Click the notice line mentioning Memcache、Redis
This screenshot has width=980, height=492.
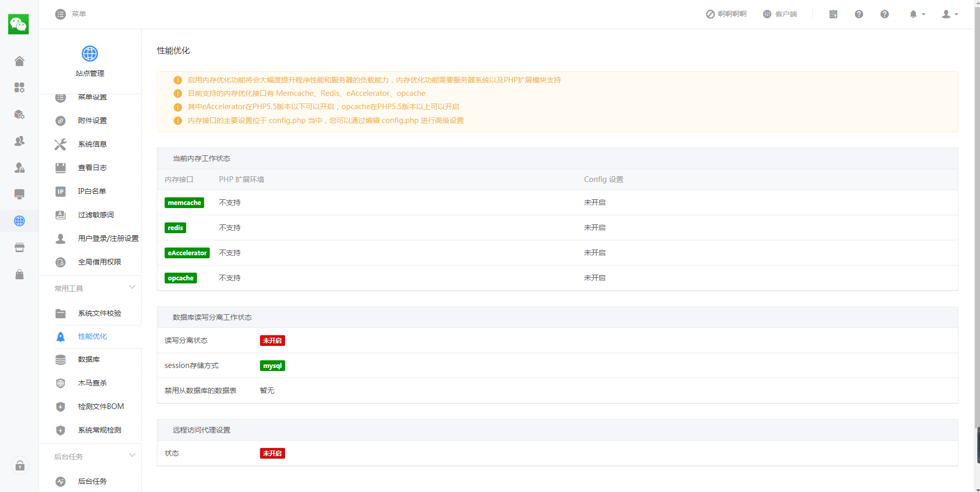[x=307, y=93]
